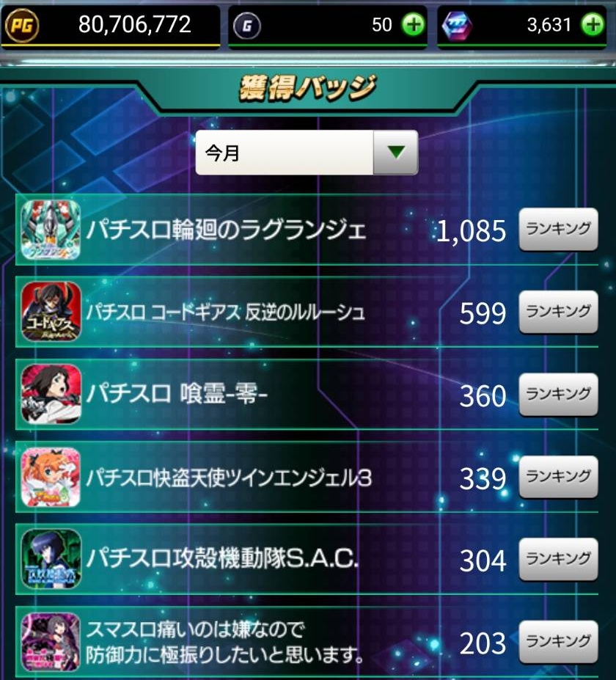Open the 輪廻のラグランジェ game icon
Image resolution: width=616 pixels, height=680 pixels.
51,230
